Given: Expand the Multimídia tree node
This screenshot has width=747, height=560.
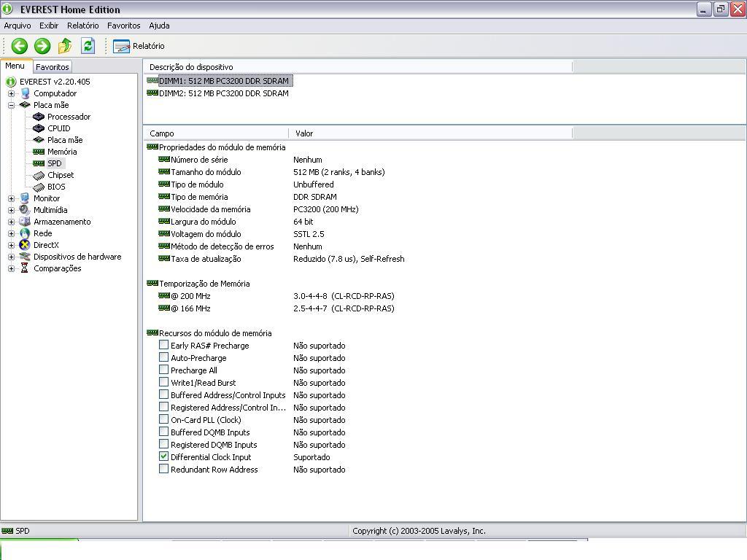Looking at the screenshot, I should click(x=12, y=210).
